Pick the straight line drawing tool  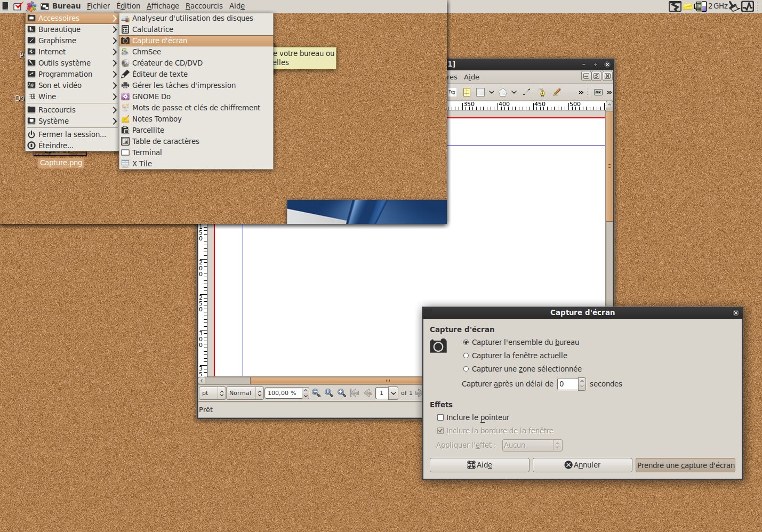[x=527, y=92]
